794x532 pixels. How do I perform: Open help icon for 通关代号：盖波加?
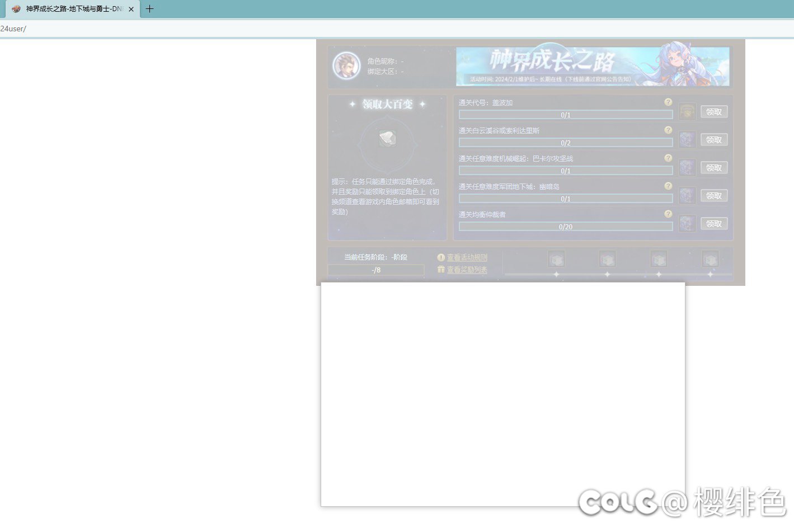[668, 102]
